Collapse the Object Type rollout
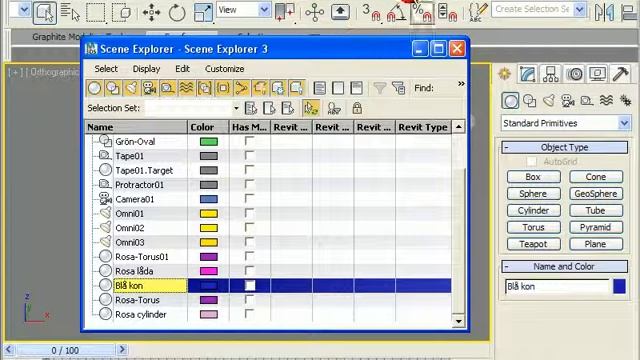 pos(564,147)
